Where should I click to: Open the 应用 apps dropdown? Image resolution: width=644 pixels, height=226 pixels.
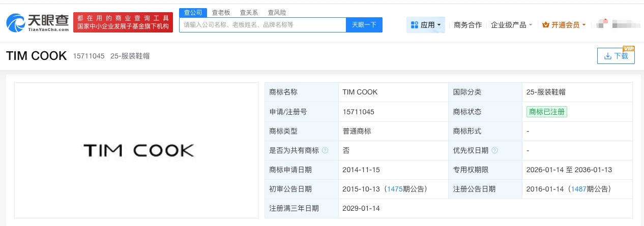click(x=426, y=24)
